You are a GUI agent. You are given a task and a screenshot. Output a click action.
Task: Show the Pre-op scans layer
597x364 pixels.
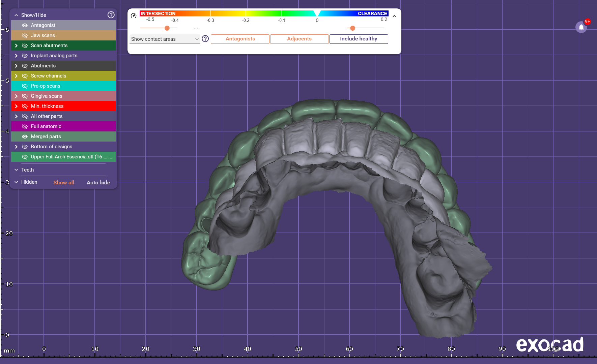click(25, 86)
